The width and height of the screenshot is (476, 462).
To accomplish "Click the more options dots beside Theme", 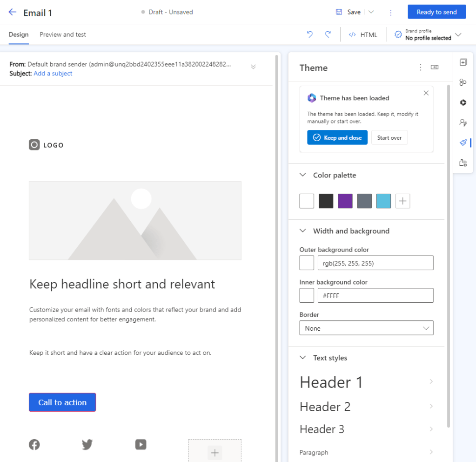I will click(x=420, y=67).
